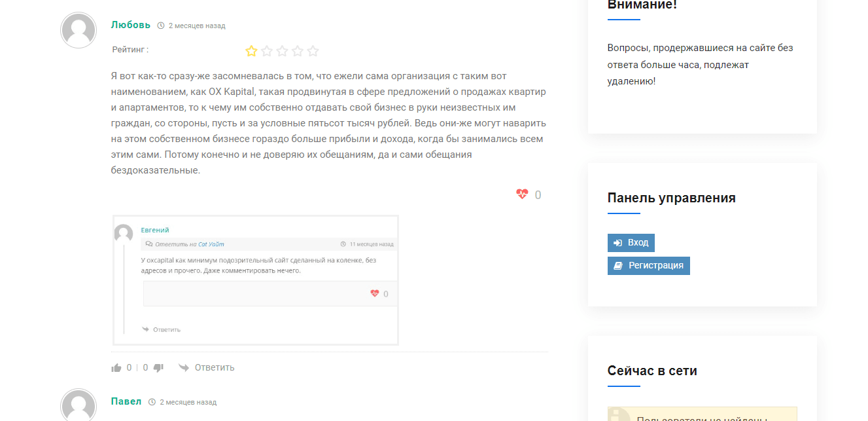Click the book icon on the Регистрация button
The width and height of the screenshot is (868, 421).
click(617, 265)
